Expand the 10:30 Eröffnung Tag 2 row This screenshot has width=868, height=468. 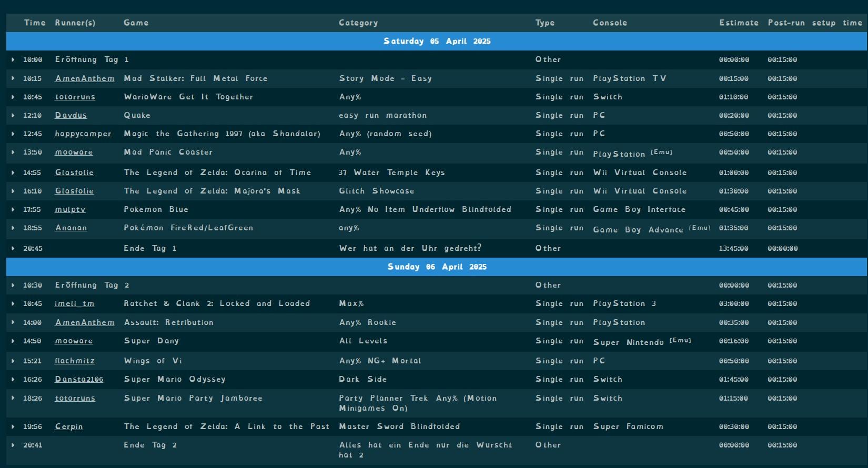(13, 285)
